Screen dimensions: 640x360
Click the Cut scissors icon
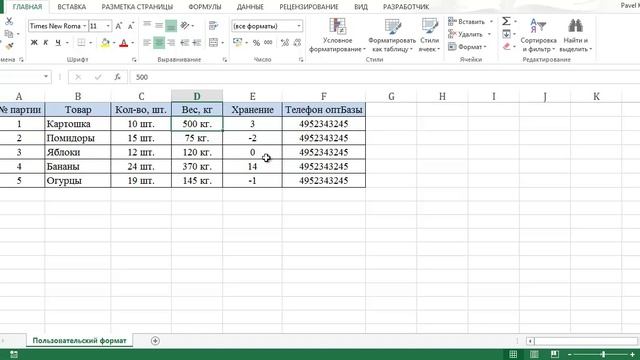tap(9, 21)
